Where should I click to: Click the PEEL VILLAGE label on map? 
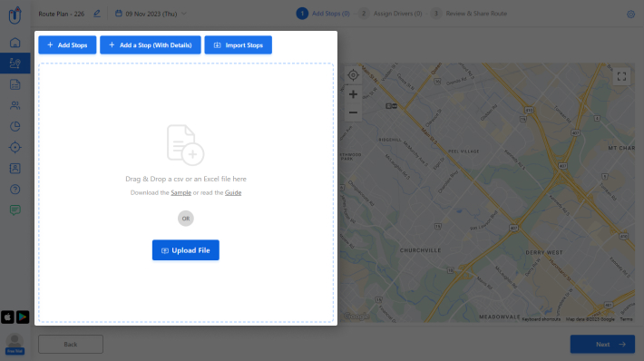click(463, 151)
